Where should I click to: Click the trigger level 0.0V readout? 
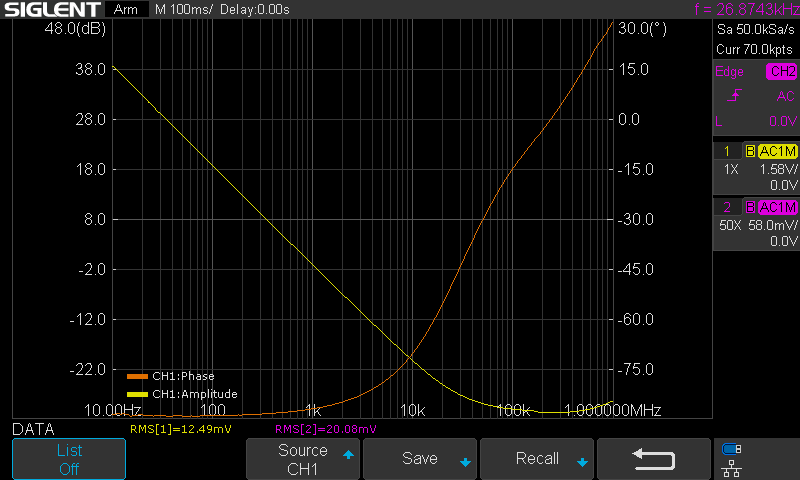pyautogui.click(x=781, y=121)
